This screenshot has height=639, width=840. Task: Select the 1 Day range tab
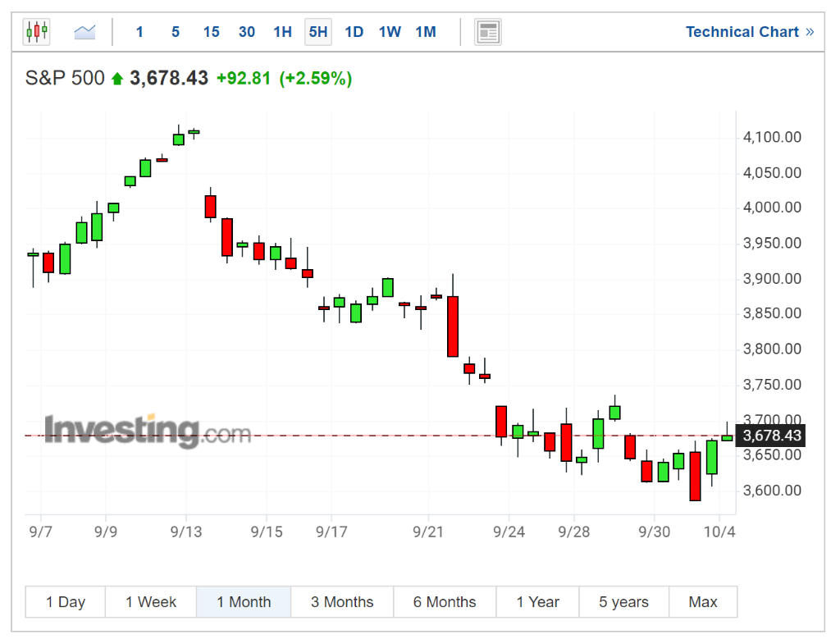[x=66, y=602]
